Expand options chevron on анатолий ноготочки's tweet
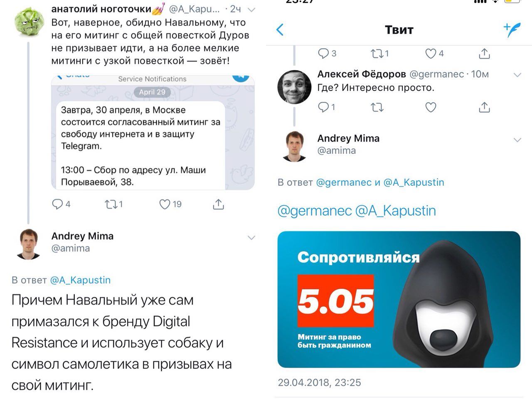The height and width of the screenshot is (399, 532). [251, 9]
